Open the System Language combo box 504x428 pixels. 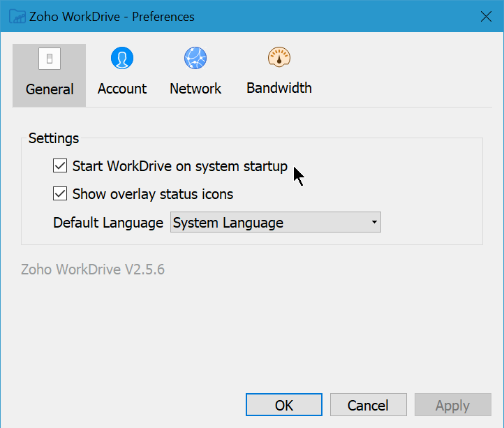click(269, 223)
